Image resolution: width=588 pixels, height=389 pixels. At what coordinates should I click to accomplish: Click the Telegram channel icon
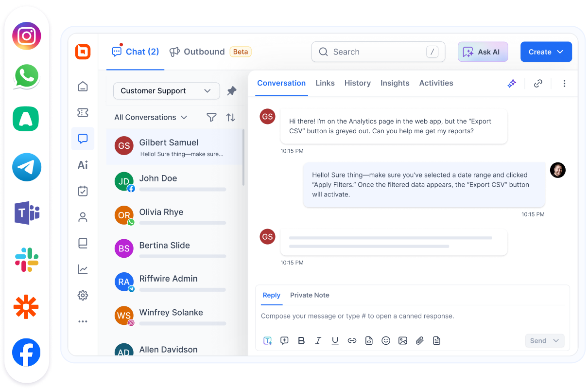pos(27,167)
